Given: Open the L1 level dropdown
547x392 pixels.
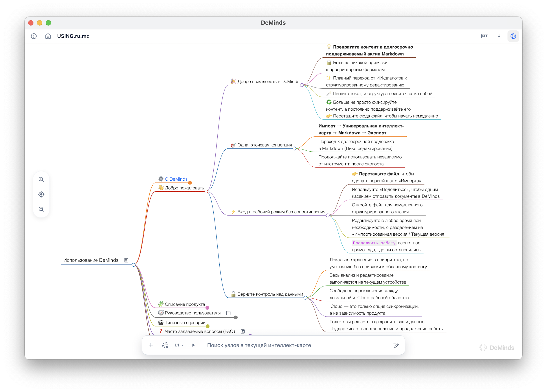Looking at the screenshot, I should (x=179, y=345).
